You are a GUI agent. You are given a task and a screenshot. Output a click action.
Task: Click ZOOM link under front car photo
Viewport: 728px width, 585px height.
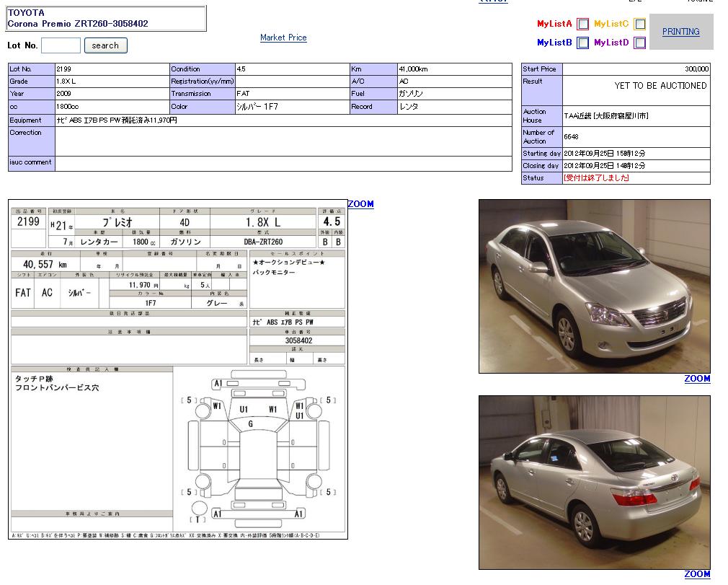coord(697,379)
